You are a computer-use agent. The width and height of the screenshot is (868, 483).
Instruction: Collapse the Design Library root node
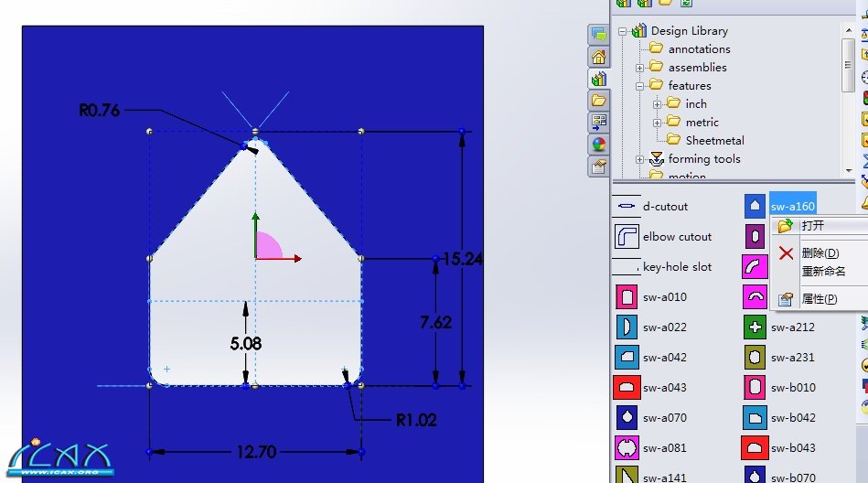point(622,32)
